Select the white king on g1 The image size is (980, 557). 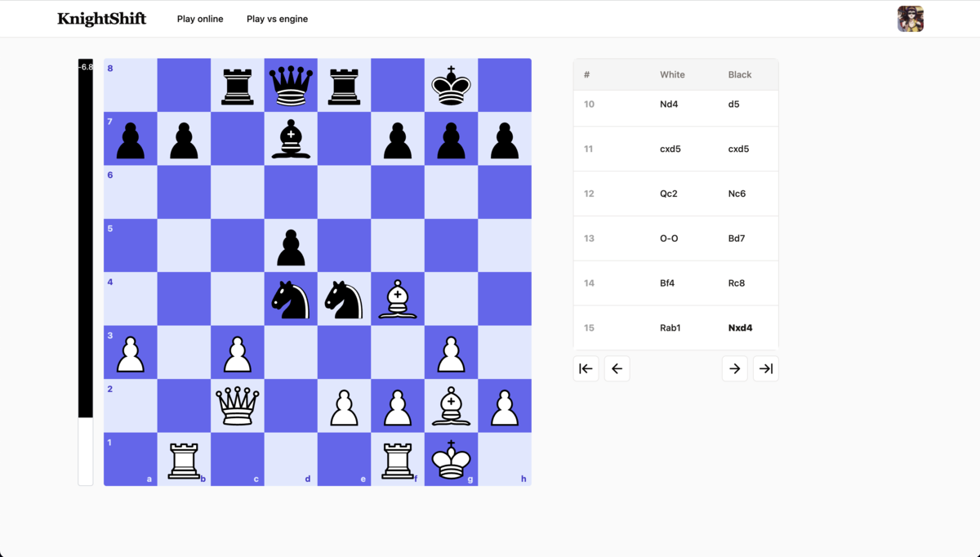pyautogui.click(x=451, y=460)
